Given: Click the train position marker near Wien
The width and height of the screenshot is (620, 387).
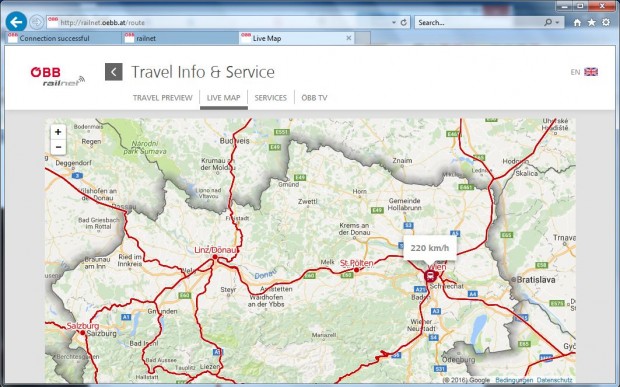Looking at the screenshot, I should pos(430,276).
